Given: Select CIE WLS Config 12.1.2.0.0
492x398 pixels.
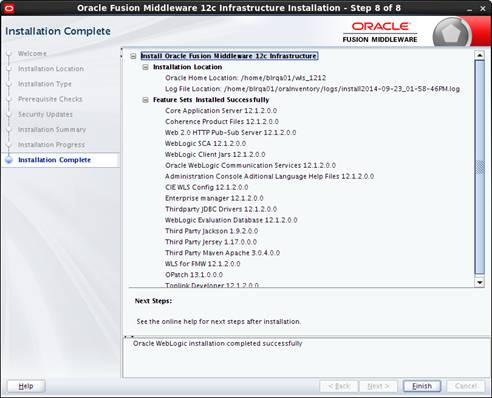Looking at the screenshot, I should click(207, 187).
